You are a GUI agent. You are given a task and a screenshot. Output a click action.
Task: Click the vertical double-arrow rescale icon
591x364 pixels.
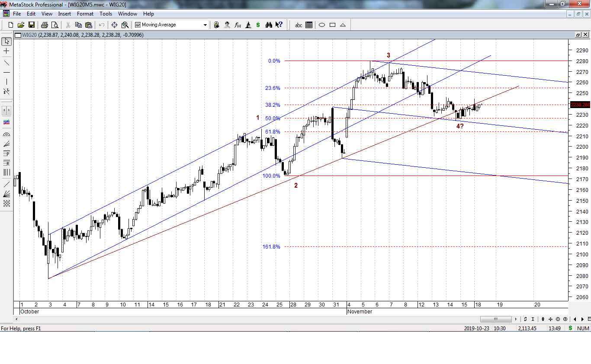coord(543,319)
